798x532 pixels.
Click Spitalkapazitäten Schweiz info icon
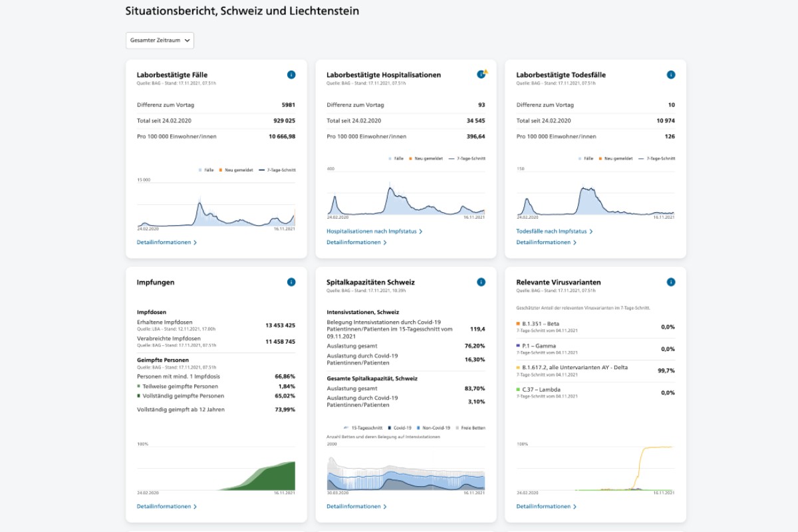[481, 282]
